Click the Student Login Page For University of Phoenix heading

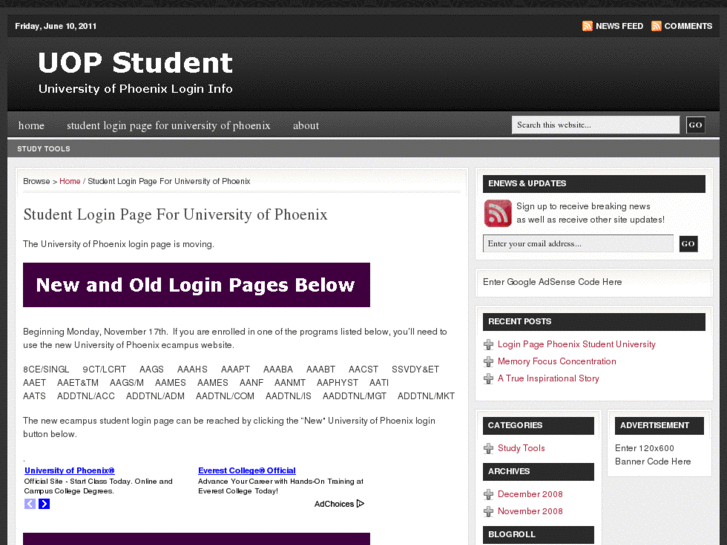pos(175,215)
